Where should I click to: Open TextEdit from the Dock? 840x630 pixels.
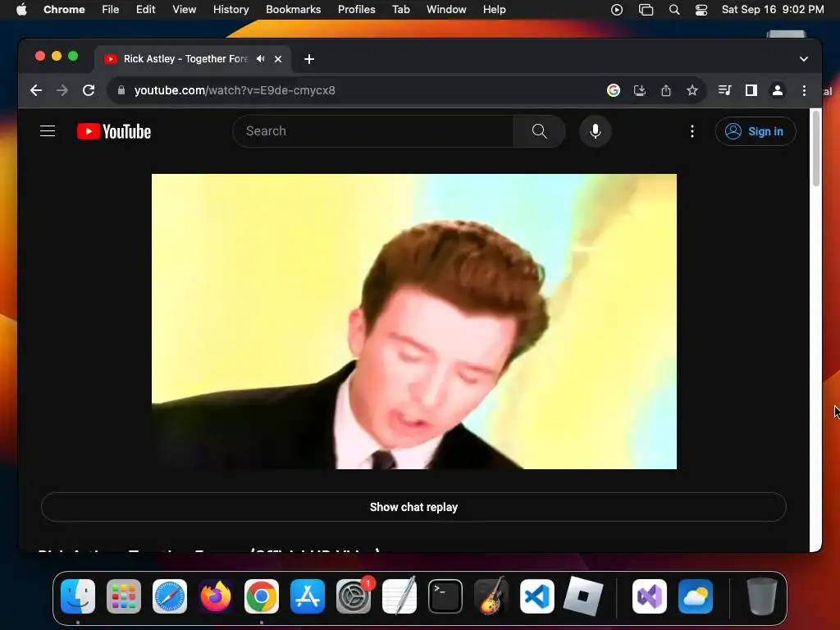click(399, 596)
